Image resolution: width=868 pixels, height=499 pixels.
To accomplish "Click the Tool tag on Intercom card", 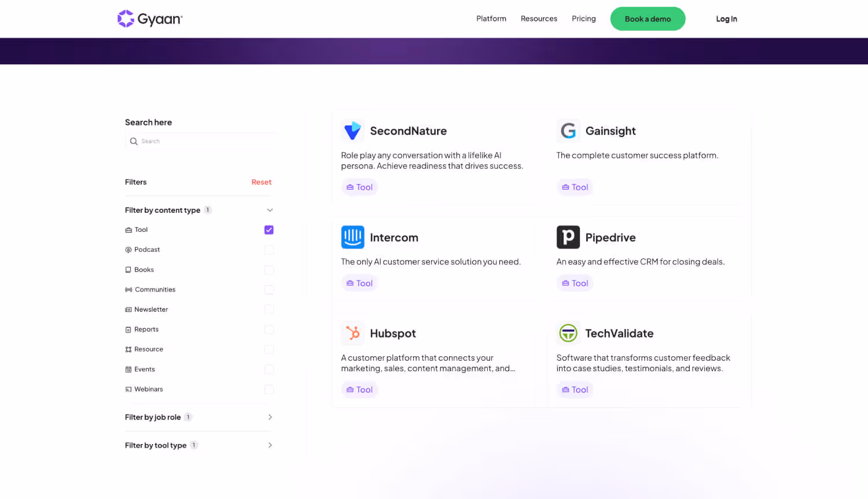I will [x=359, y=283].
